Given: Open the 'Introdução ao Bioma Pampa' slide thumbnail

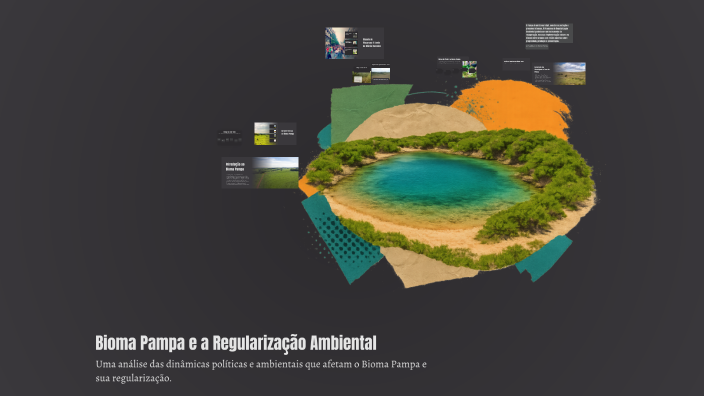Looking at the screenshot, I should 260,173.
